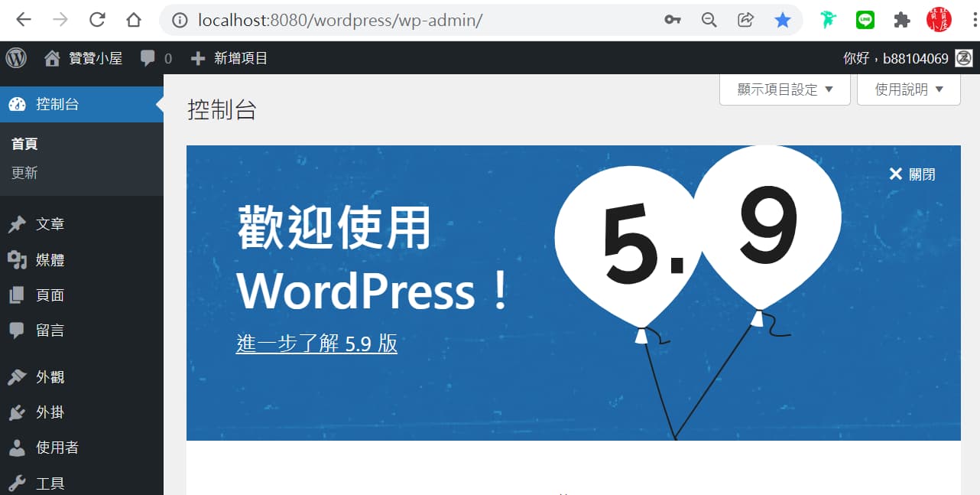Dismiss welcome panel with 關閉
The image size is (980, 495).
(x=912, y=174)
